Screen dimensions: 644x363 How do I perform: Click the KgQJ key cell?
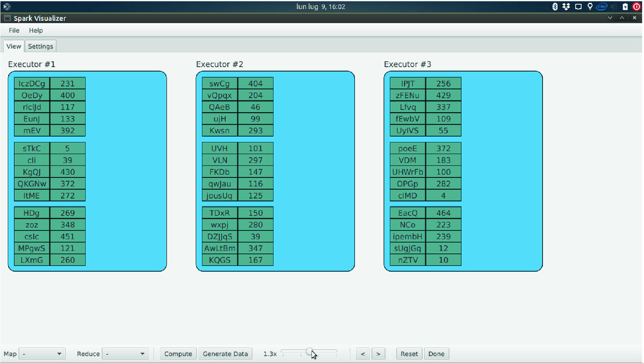click(x=32, y=172)
